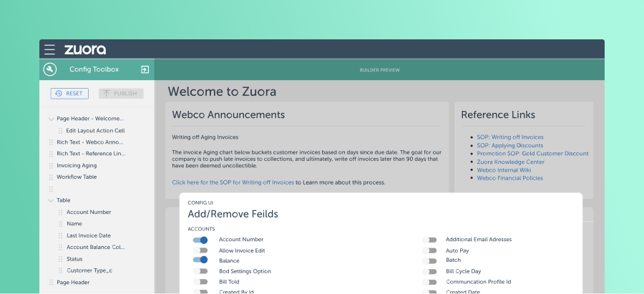Open the Zuora Knowledge Center link

(x=510, y=162)
